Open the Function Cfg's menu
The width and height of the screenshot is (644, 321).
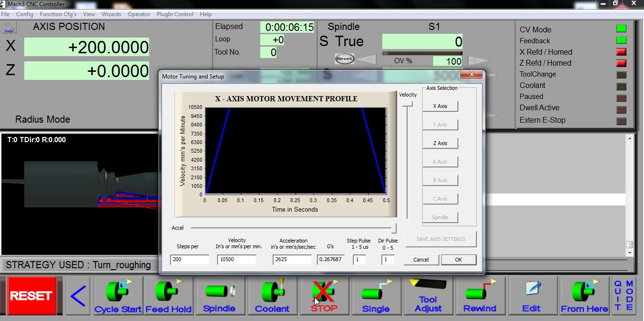click(58, 14)
